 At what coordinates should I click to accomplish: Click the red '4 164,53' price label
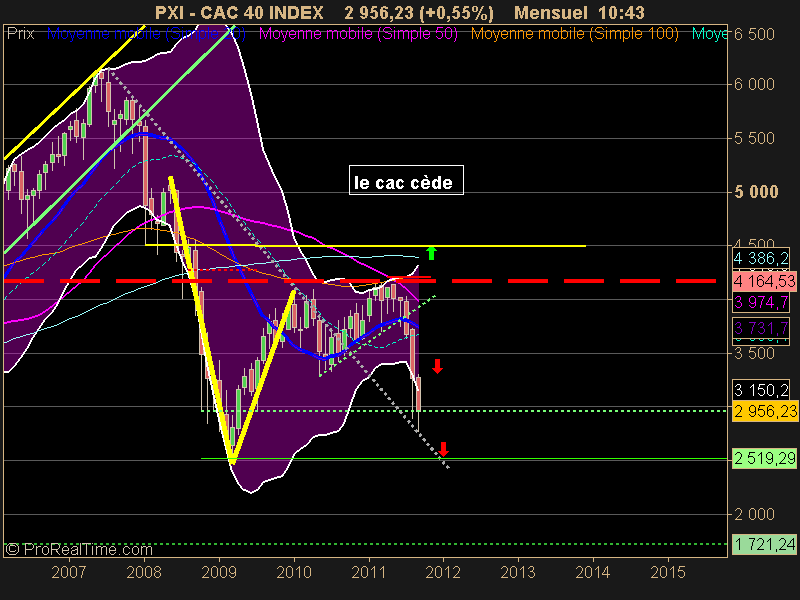764,281
